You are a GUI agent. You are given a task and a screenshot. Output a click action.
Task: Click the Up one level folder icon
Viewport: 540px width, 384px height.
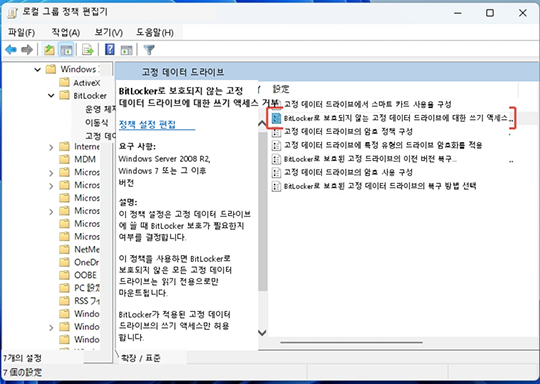[x=49, y=50]
